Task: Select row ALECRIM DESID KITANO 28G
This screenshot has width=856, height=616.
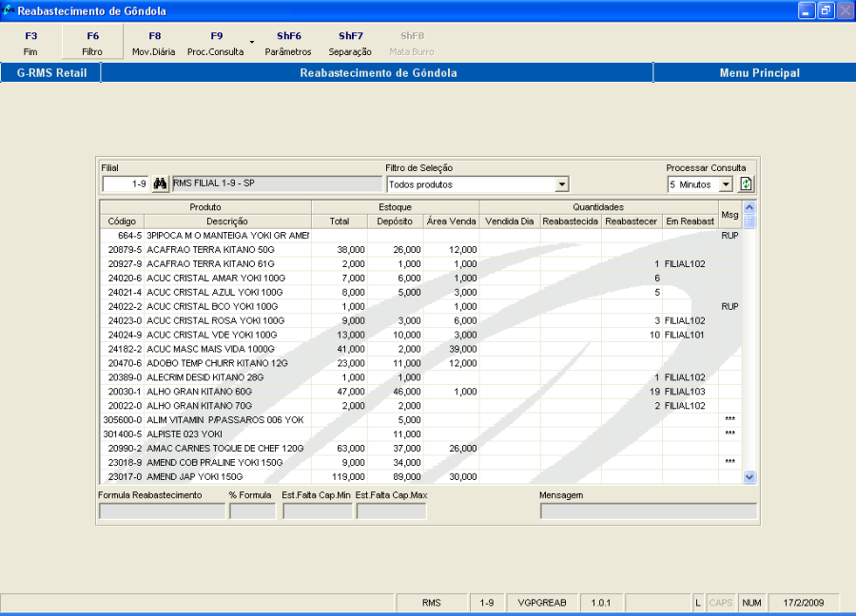Action: coord(420,377)
